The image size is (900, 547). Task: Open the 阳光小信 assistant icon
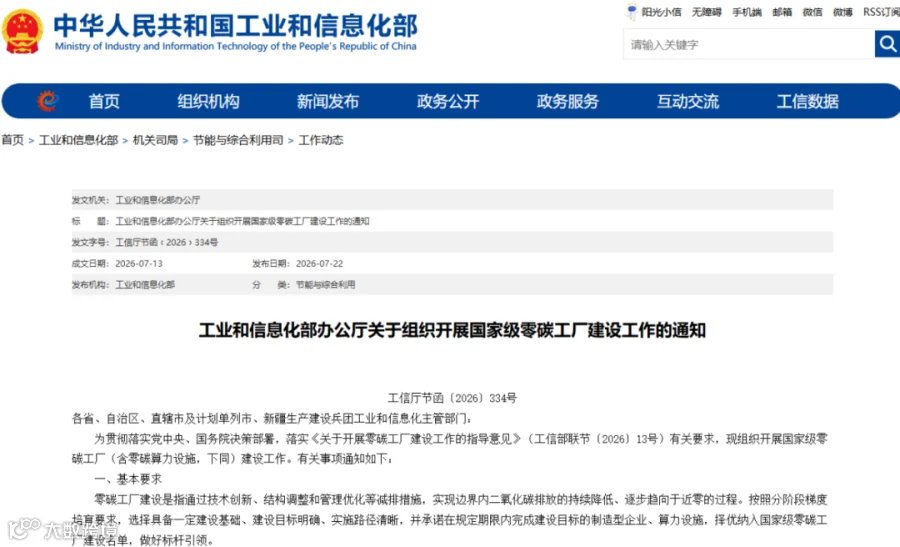click(x=631, y=11)
